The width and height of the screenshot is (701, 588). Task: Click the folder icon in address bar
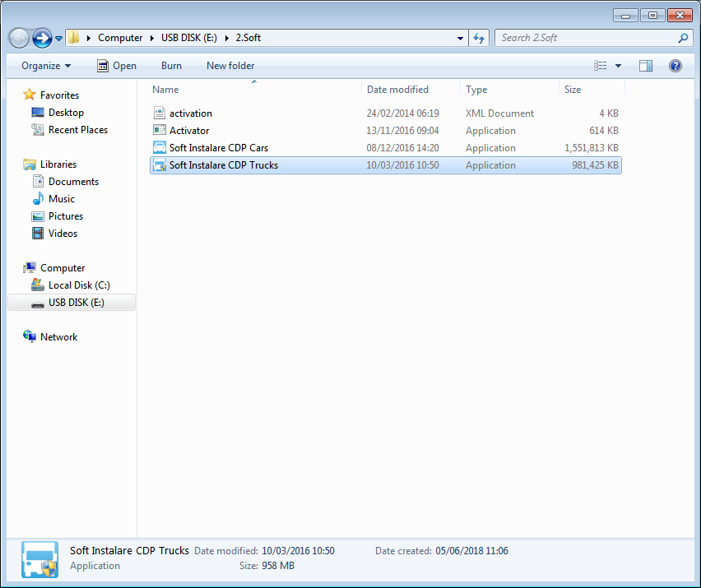(74, 38)
